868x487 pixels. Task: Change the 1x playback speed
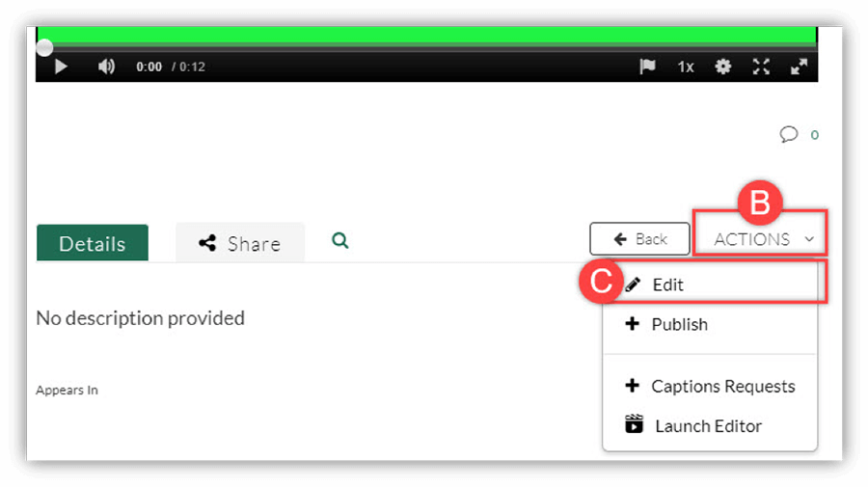coord(686,67)
